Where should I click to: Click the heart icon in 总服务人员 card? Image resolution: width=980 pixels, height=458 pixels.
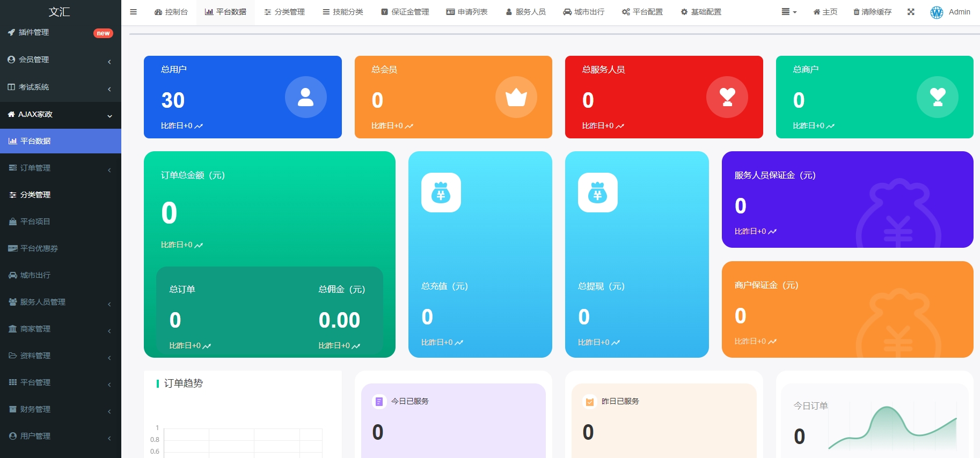727,97
